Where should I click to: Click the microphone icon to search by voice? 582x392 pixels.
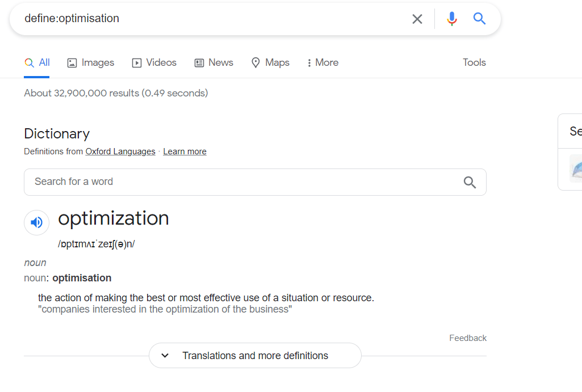pos(451,18)
